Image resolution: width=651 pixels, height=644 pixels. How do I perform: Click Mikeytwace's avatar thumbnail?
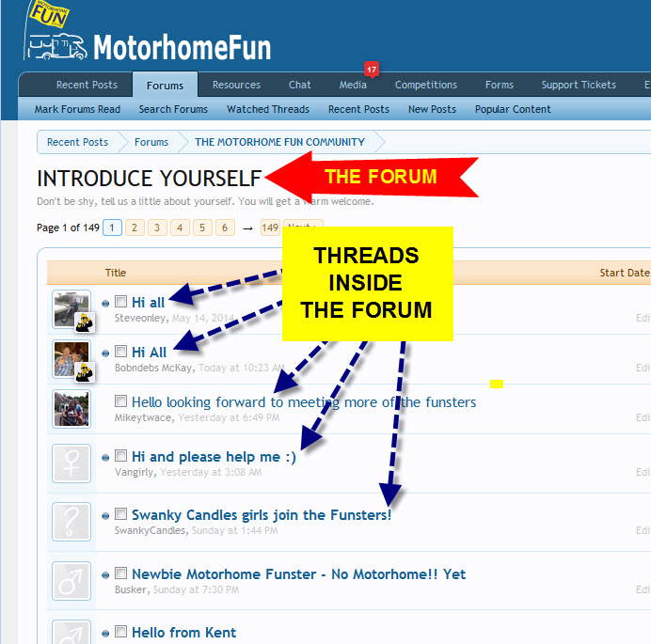(x=71, y=409)
